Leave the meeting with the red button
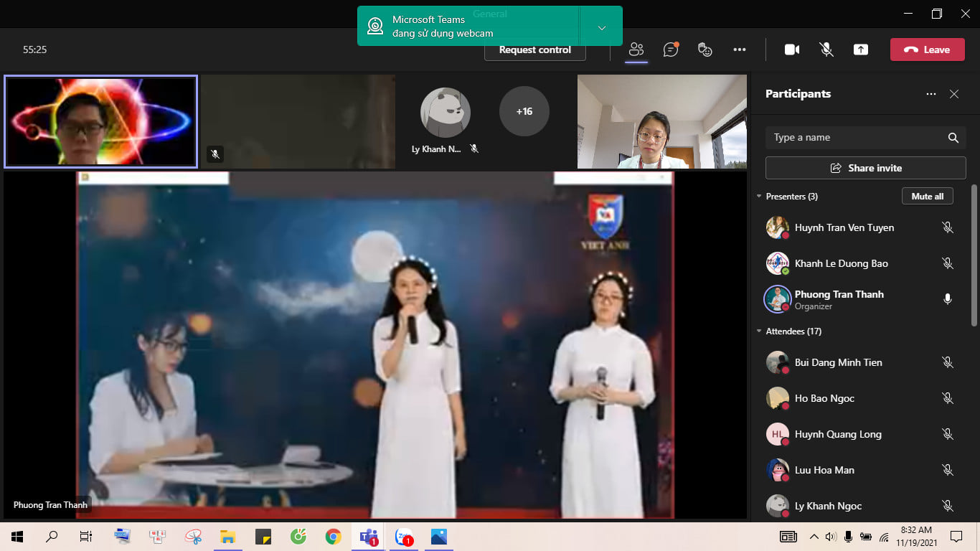 pyautogui.click(x=927, y=50)
